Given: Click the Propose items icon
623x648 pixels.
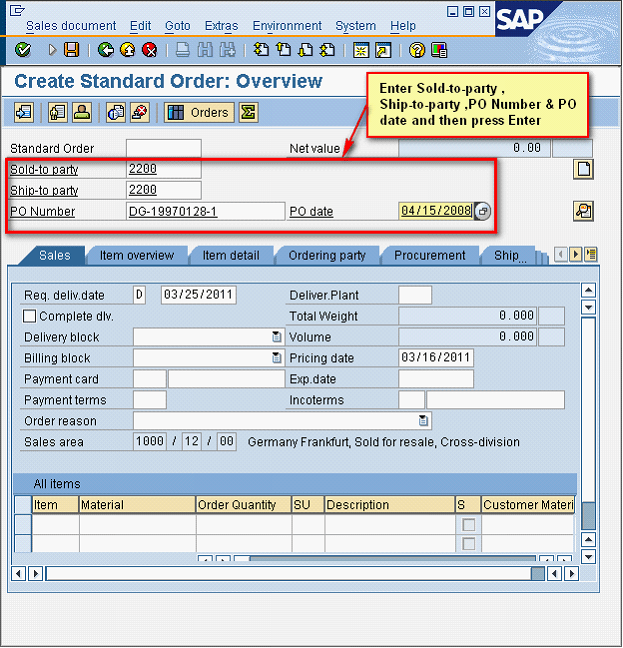Looking at the screenshot, I should click(116, 112).
